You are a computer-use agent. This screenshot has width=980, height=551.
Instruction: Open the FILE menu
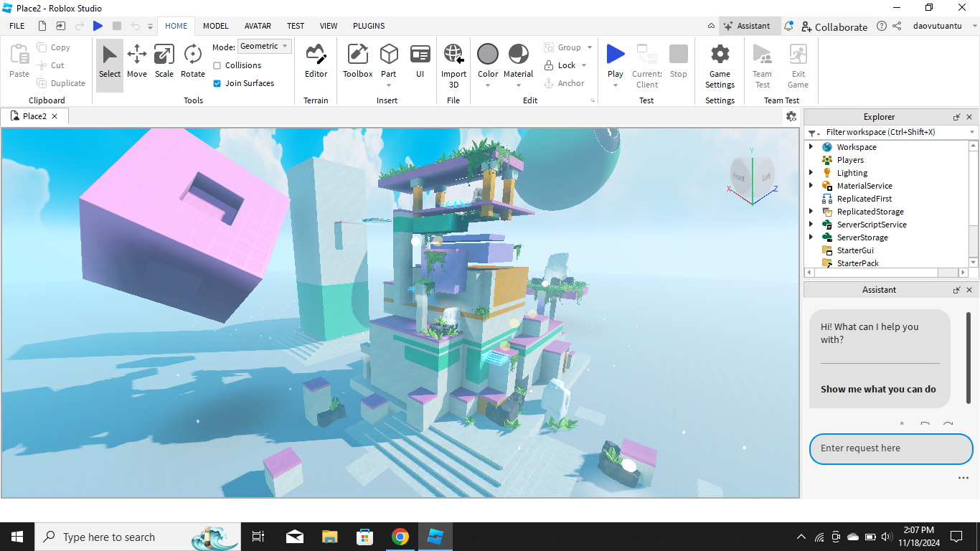click(x=17, y=26)
